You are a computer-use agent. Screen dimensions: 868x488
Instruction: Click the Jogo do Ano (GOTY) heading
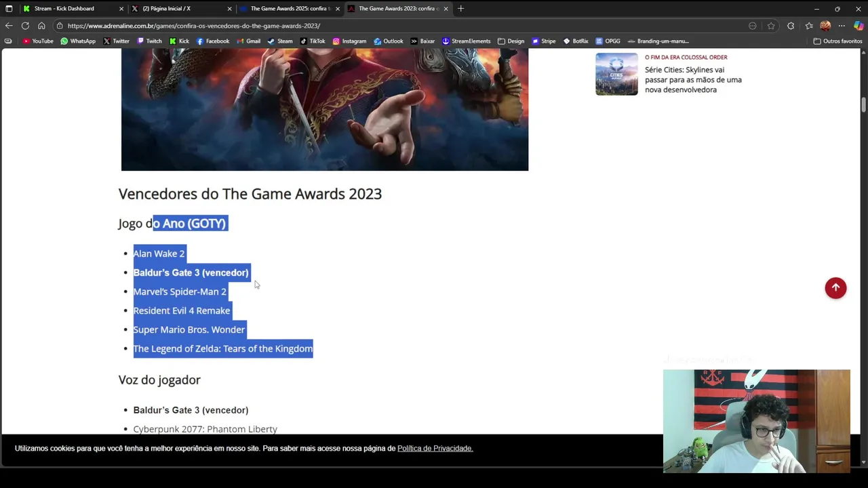pyautogui.click(x=172, y=224)
